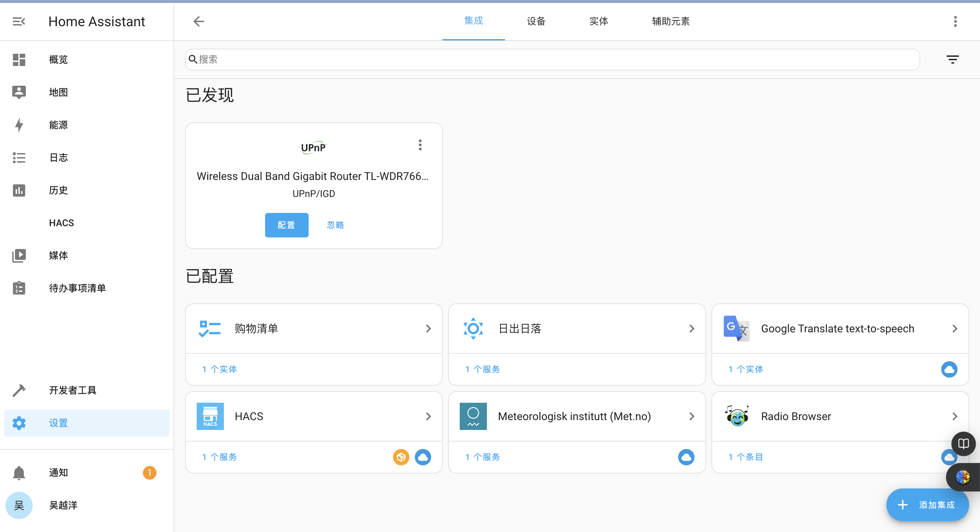Click the 配置 button on the UPnP card
This screenshot has width=980, height=532.
(287, 225)
